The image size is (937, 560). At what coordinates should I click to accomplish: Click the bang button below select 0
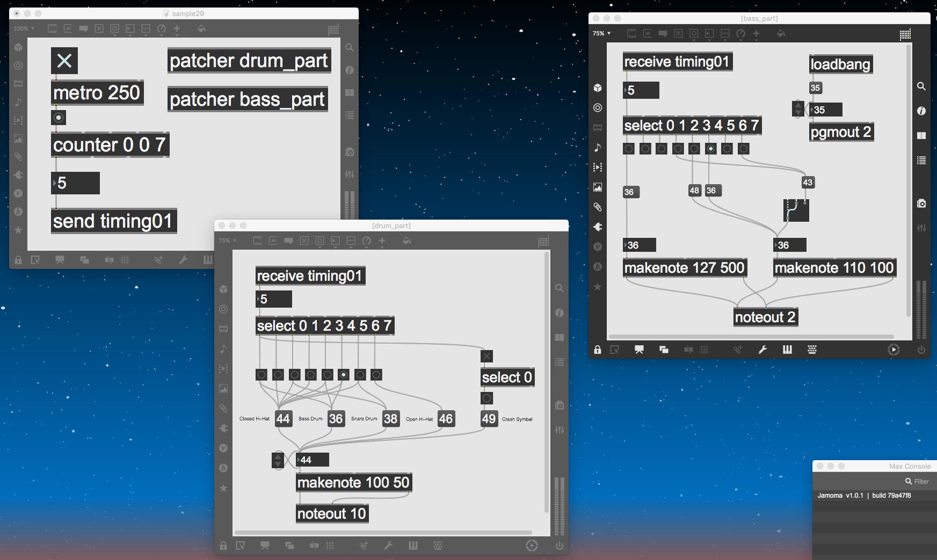coord(486,398)
